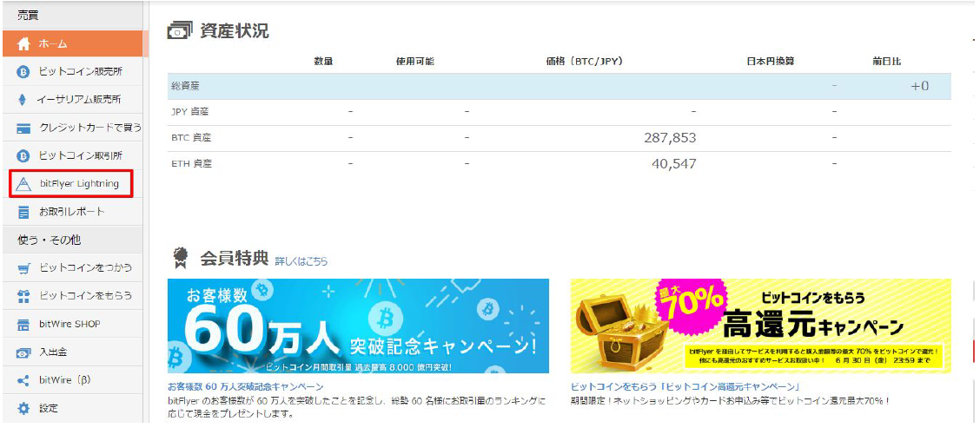Screen dimensions: 980x441
Task: Open the 高還元キャンペーン treasure chest banner
Action: [760, 326]
